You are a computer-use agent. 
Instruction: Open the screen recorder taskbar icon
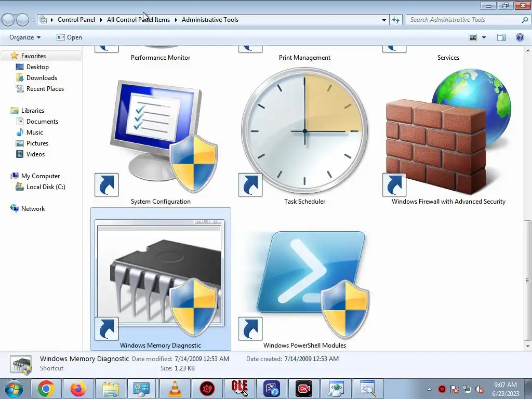pyautogui.click(x=304, y=389)
